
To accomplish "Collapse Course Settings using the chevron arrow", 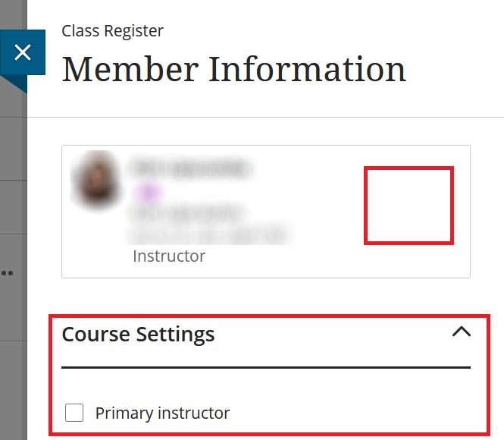I will 461,332.
